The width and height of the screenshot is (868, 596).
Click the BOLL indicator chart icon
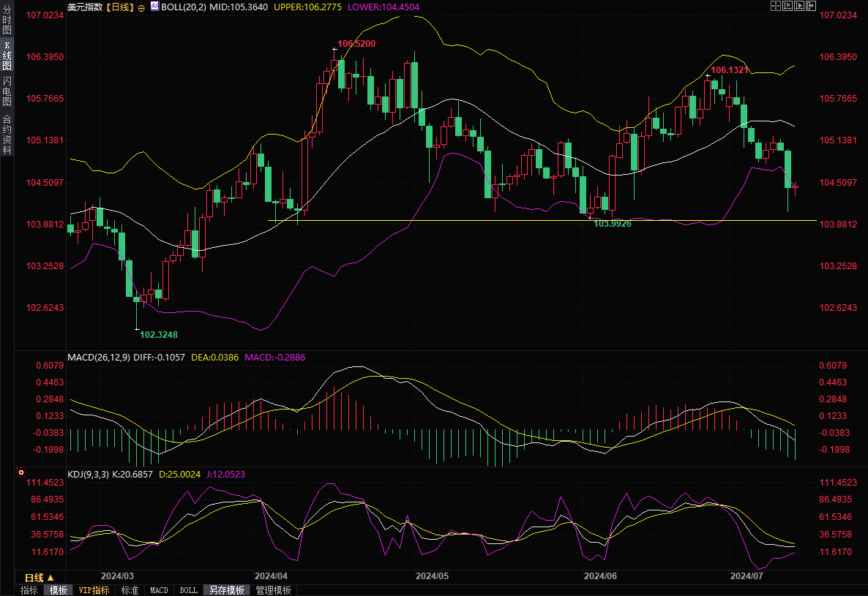point(154,6)
